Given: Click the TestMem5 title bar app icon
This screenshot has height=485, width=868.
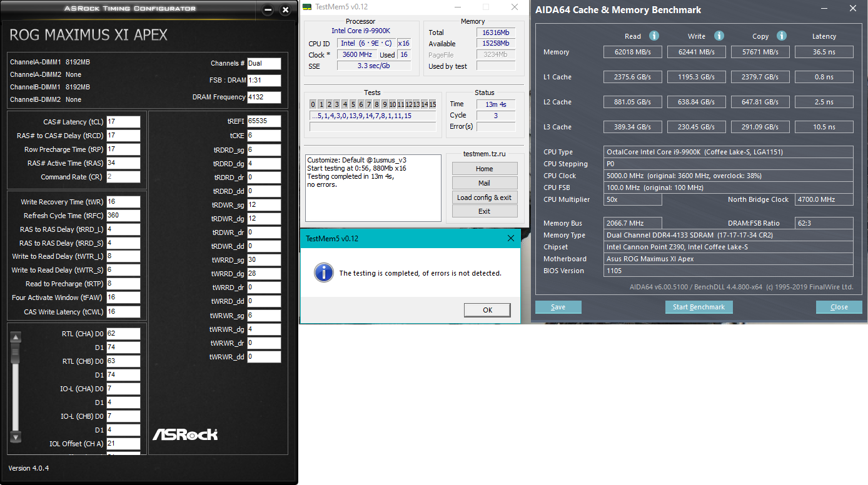Looking at the screenshot, I should (x=306, y=7).
